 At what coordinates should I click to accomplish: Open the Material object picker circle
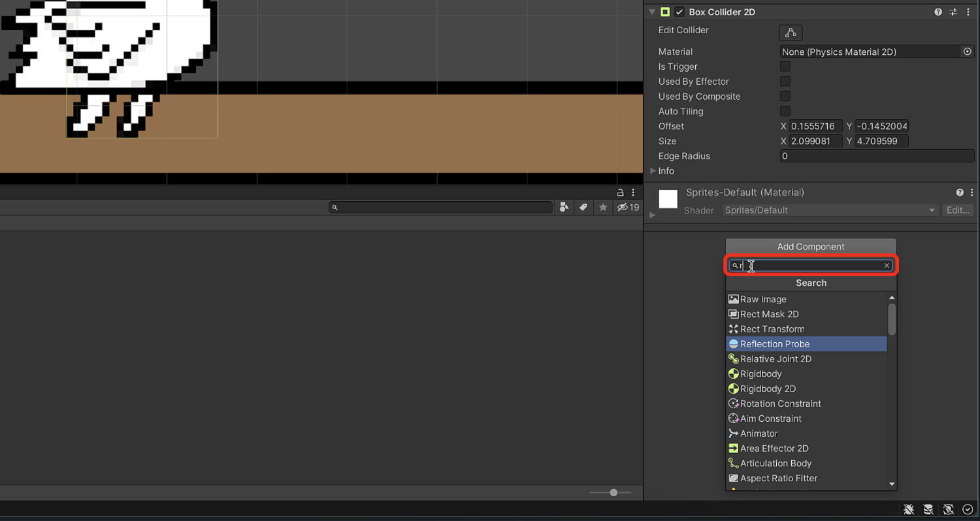pyautogui.click(x=967, y=52)
